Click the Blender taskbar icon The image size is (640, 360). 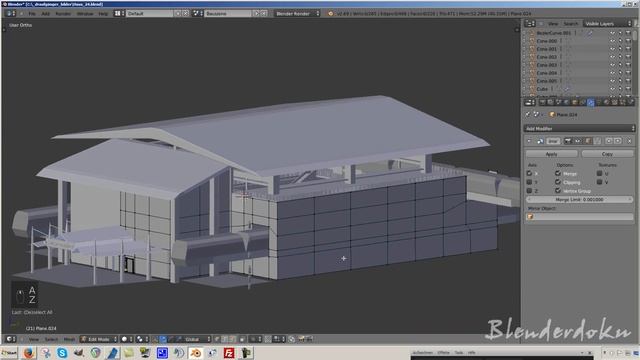(x=196, y=353)
